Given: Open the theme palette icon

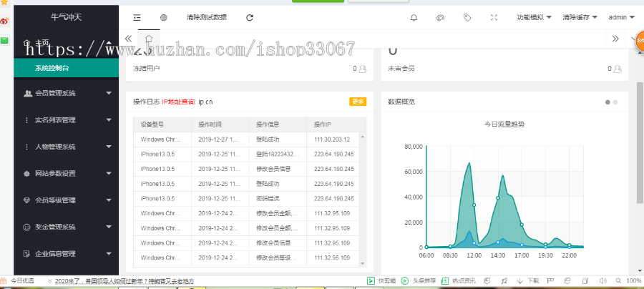Looking at the screenshot, I should click(440, 17).
